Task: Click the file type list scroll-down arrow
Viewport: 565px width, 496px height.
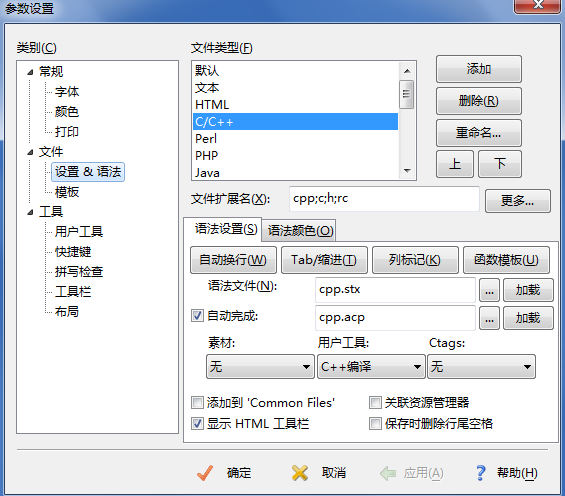Action: (407, 171)
